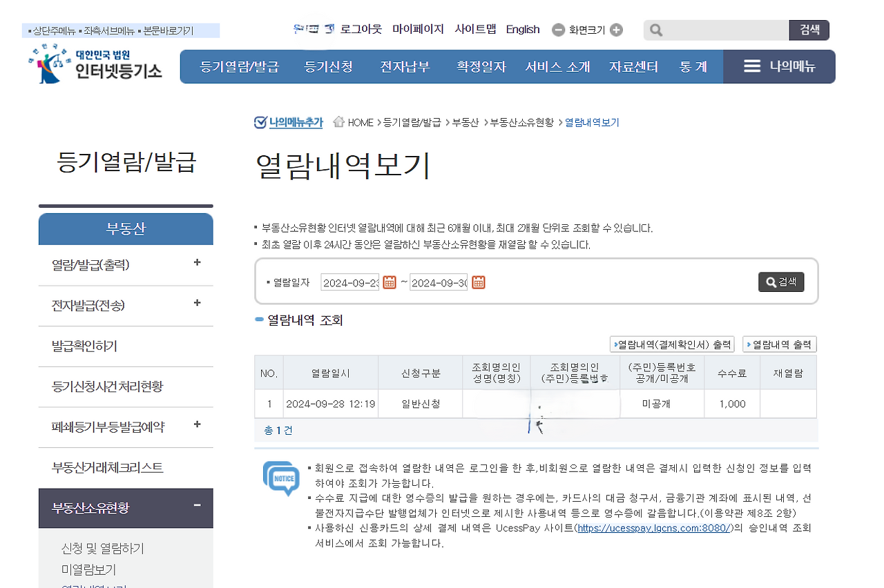Open the 나의메뉴 hamburger menu
The width and height of the screenshot is (884, 588).
751,66
